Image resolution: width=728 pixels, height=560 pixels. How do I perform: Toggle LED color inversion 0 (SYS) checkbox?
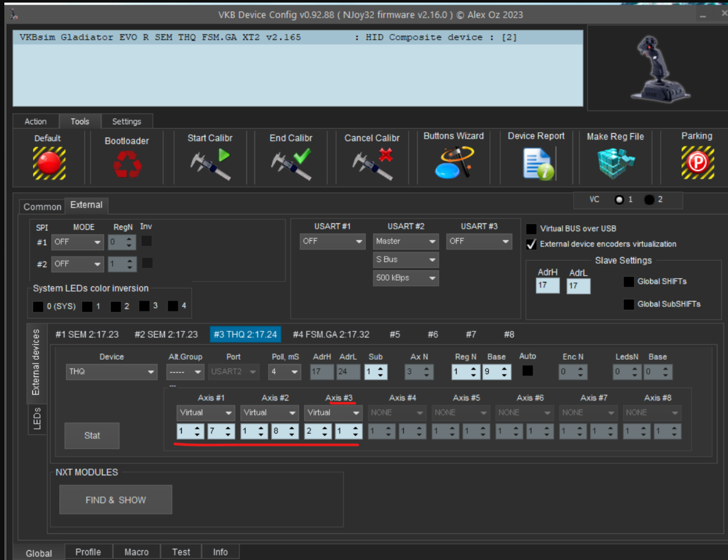[x=38, y=306]
